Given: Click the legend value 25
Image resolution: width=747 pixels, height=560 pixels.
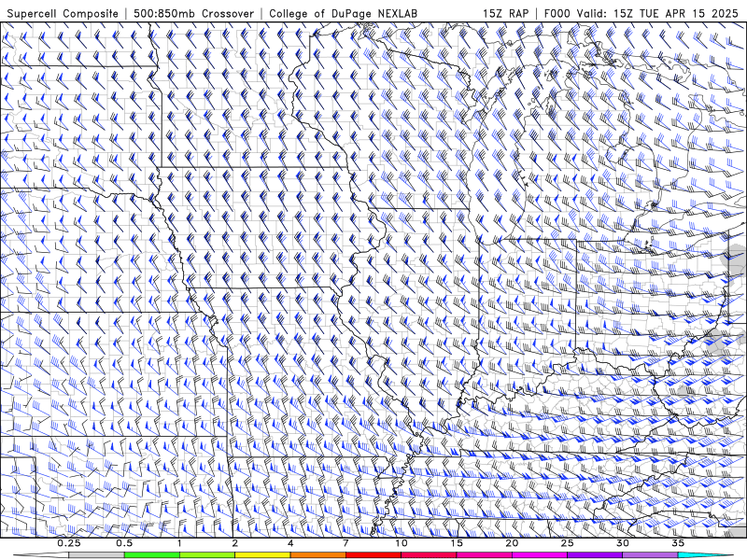Looking at the screenshot, I should [x=567, y=543].
